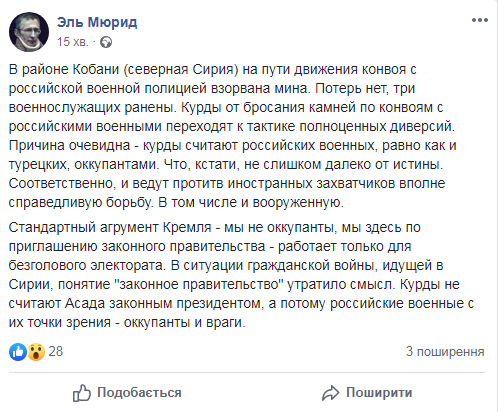Screen dimensions: 498x412
Task: Share the post with the Поширити button
Action: 367,393
